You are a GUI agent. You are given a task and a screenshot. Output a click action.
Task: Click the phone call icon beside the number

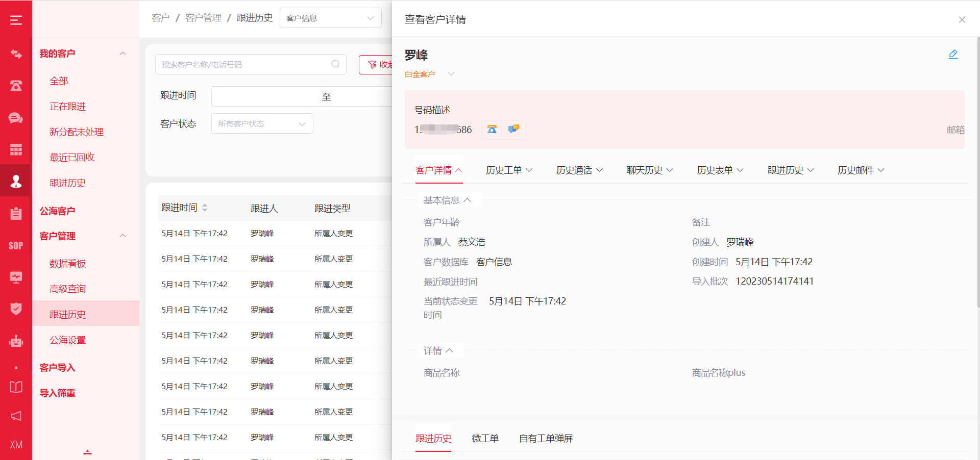point(492,130)
